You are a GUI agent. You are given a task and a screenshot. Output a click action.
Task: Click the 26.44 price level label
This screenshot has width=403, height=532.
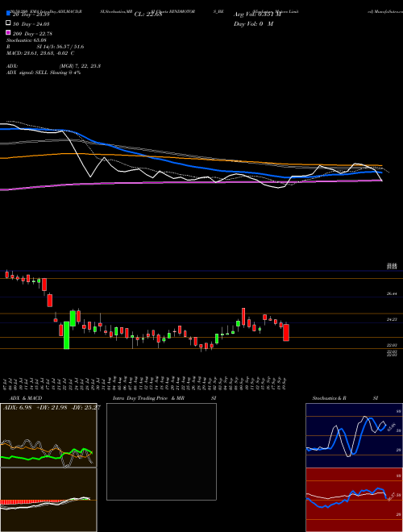click(x=392, y=294)
